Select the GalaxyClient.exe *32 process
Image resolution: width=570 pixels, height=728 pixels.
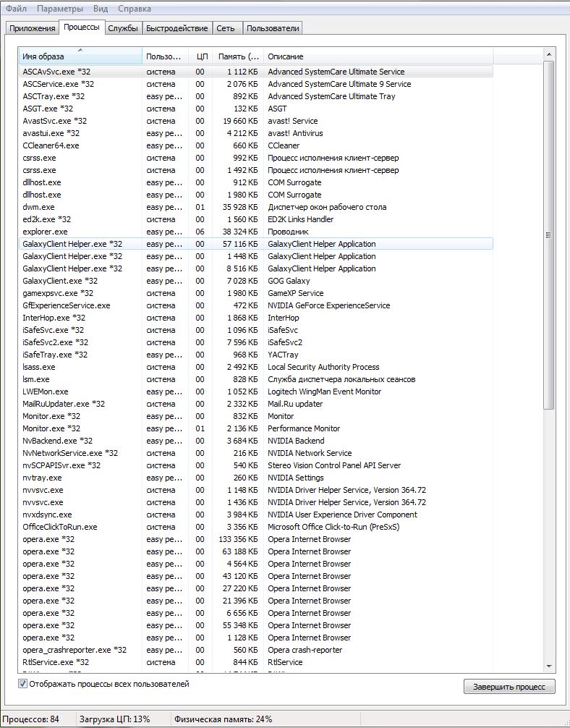(x=256, y=281)
